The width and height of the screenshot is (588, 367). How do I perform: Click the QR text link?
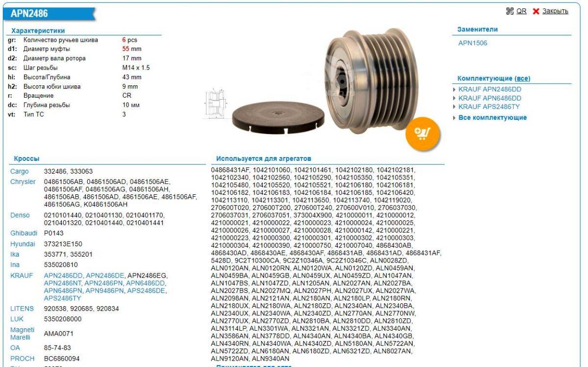coord(521,11)
